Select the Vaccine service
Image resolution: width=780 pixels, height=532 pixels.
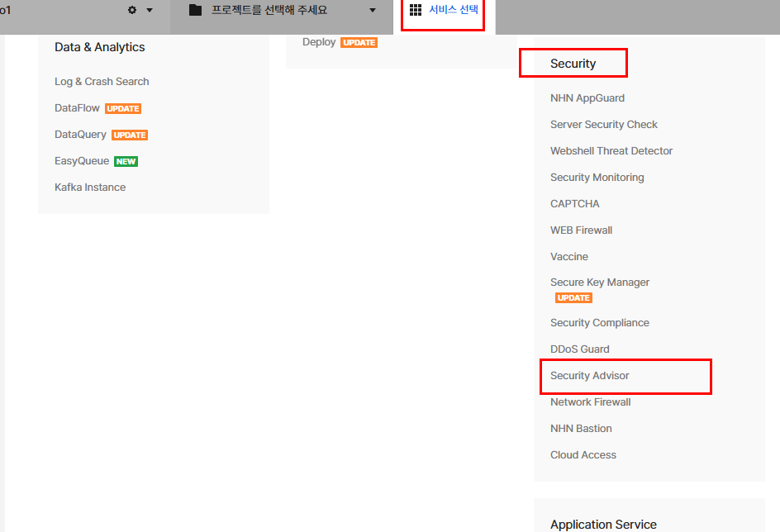click(x=569, y=257)
